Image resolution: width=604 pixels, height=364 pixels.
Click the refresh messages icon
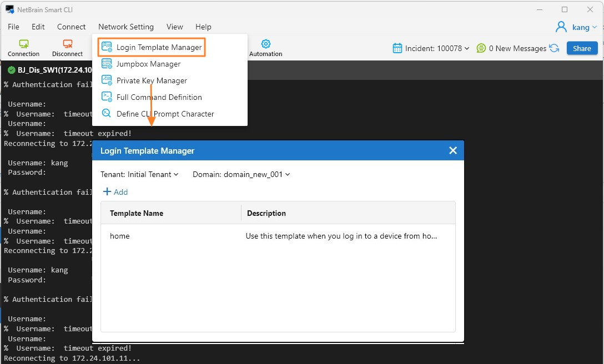pos(554,48)
